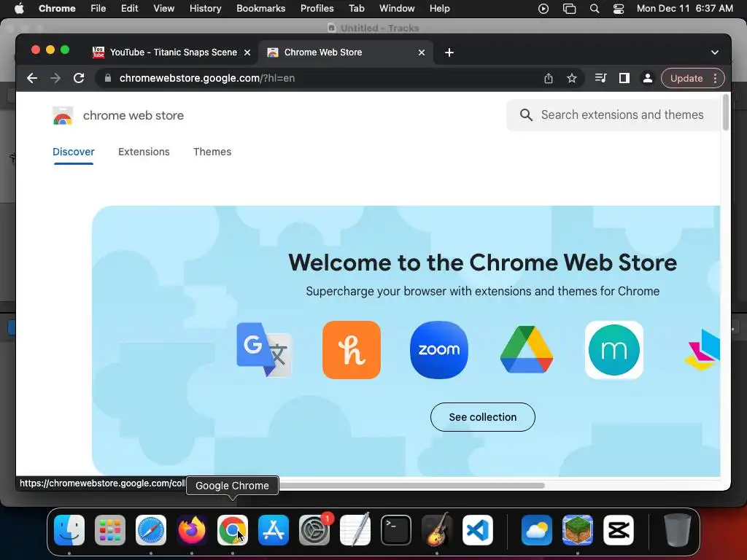This screenshot has width=747, height=560.
Task: Click the Google Translate extension icon
Action: tap(264, 350)
